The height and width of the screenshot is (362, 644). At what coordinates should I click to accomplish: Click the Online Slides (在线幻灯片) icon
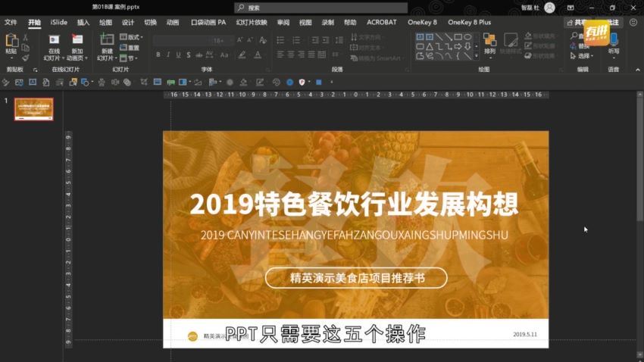tap(54, 43)
